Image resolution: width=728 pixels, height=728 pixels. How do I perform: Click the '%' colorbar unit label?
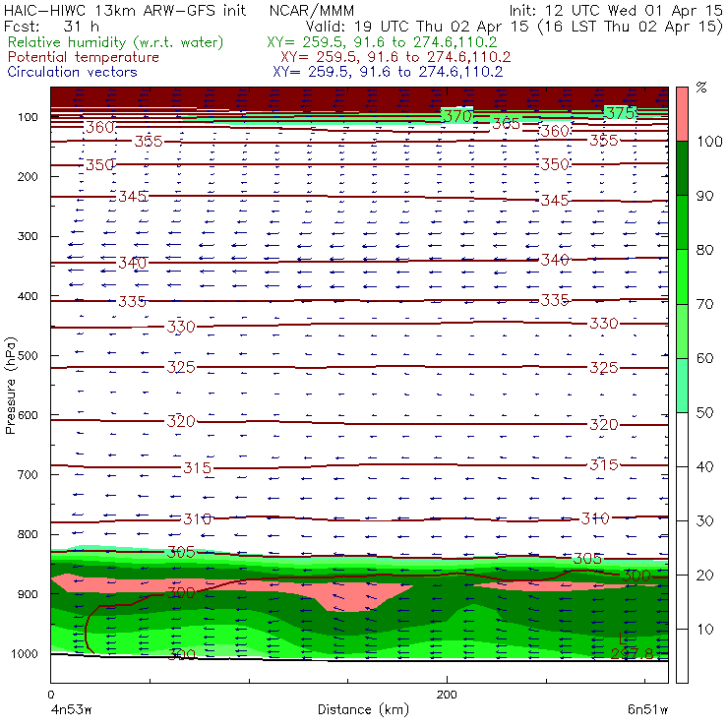pos(701,88)
